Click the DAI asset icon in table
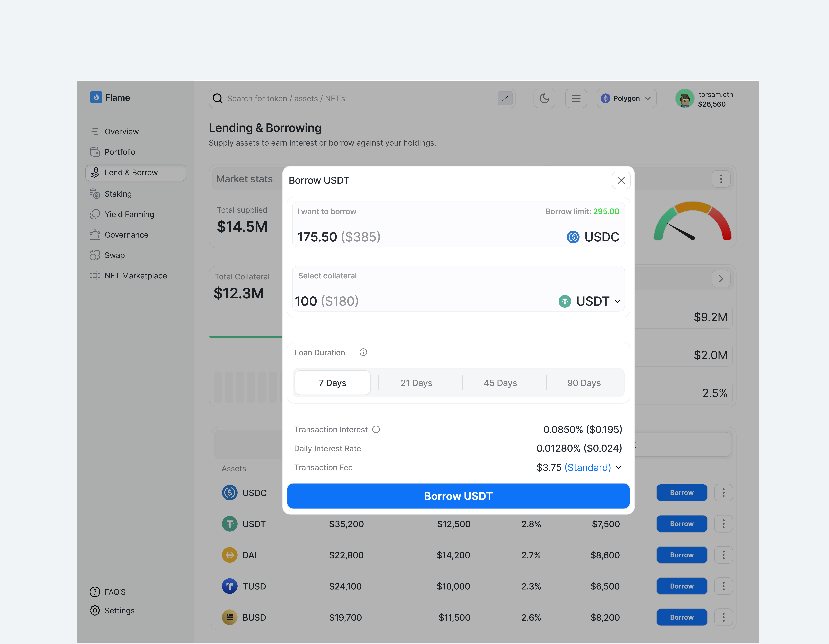Image resolution: width=829 pixels, height=644 pixels. click(230, 555)
